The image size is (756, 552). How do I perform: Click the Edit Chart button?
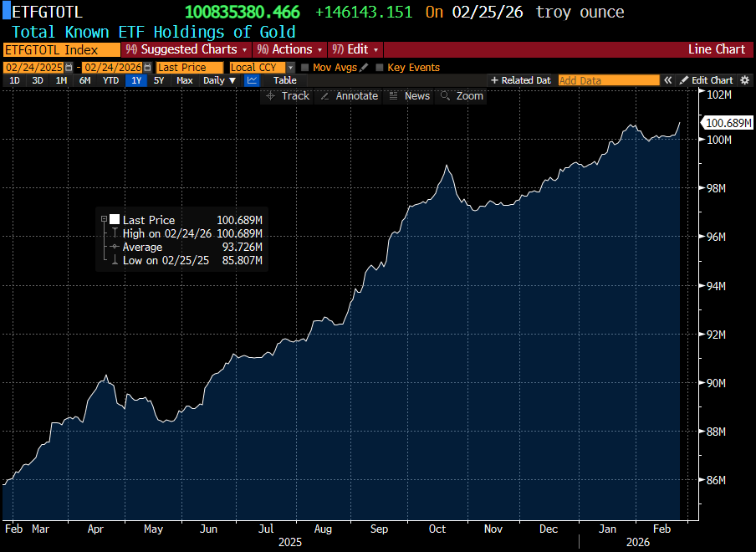706,80
